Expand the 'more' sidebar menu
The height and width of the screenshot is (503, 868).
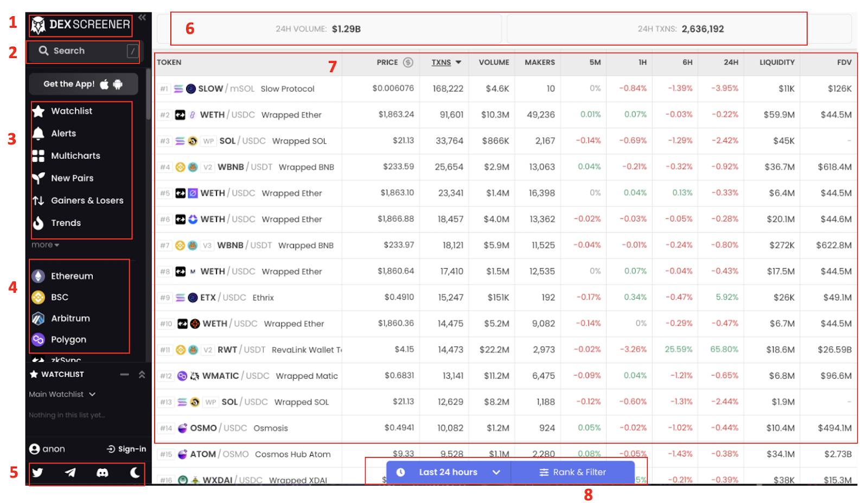click(45, 245)
